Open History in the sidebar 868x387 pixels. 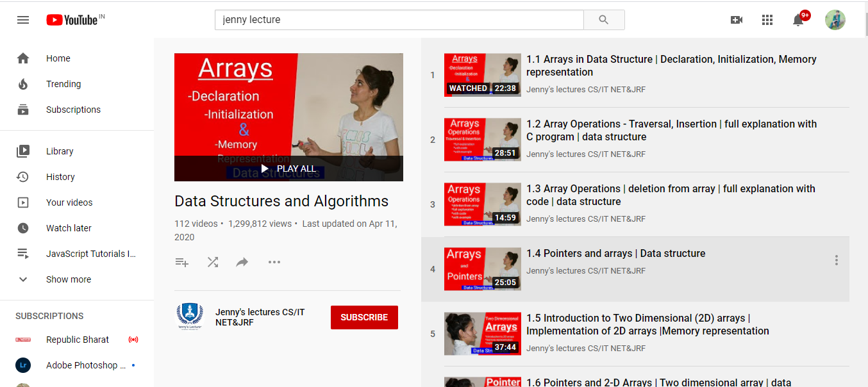tap(77, 177)
